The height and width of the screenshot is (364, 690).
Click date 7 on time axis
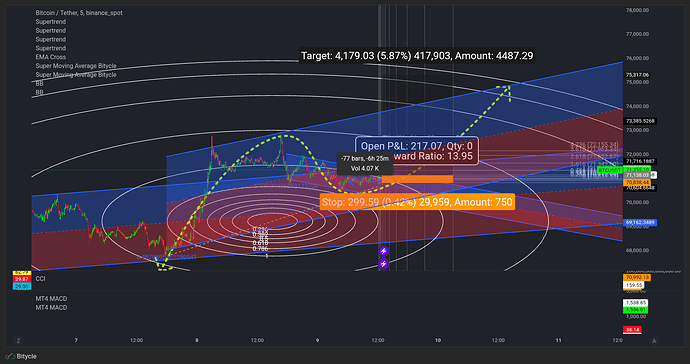click(76, 340)
